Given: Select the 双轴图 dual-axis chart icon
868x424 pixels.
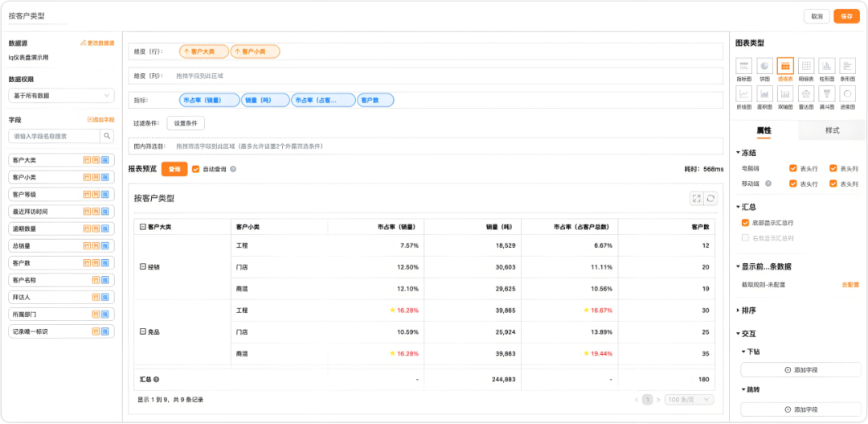Looking at the screenshot, I should (x=785, y=93).
